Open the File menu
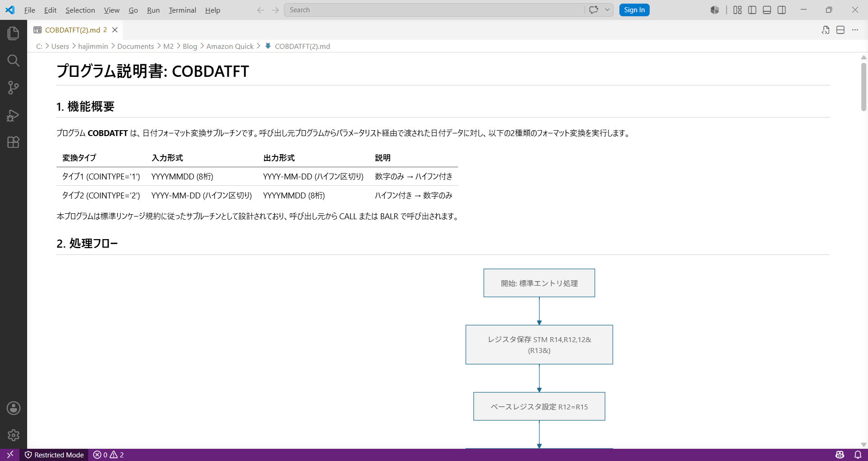 pyautogui.click(x=29, y=10)
